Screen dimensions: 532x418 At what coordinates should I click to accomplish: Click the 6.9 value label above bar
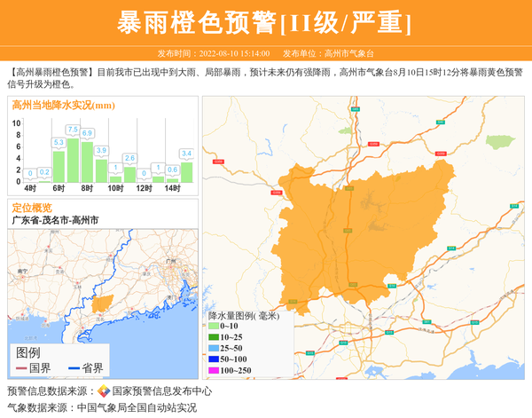(87, 134)
